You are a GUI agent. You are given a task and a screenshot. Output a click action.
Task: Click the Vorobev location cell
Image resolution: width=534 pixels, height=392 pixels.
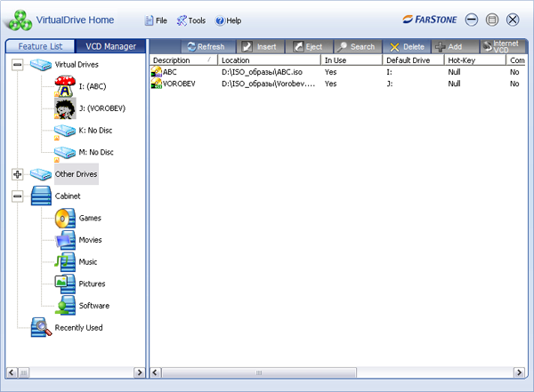pyautogui.click(x=269, y=84)
